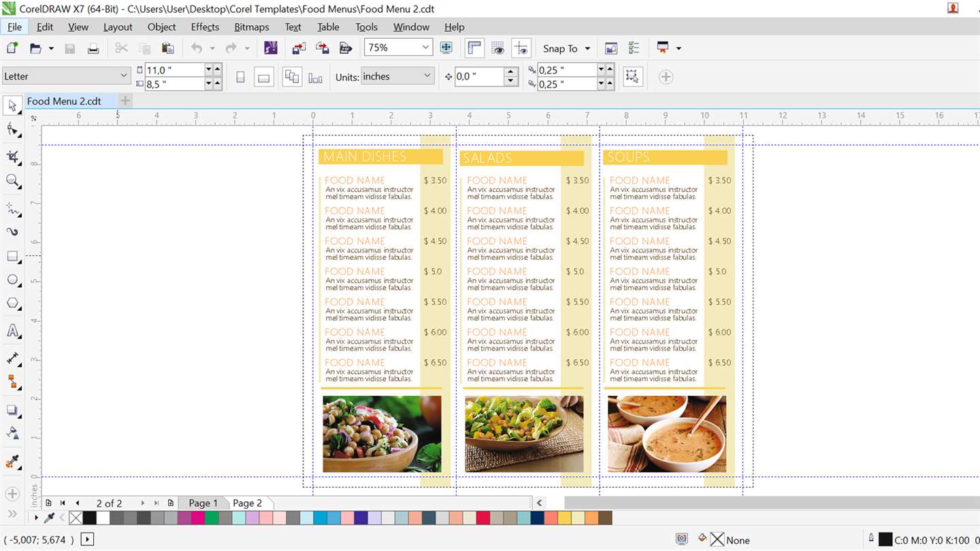Select the Pick tool
This screenshot has height=551, width=980.
tap(12, 105)
